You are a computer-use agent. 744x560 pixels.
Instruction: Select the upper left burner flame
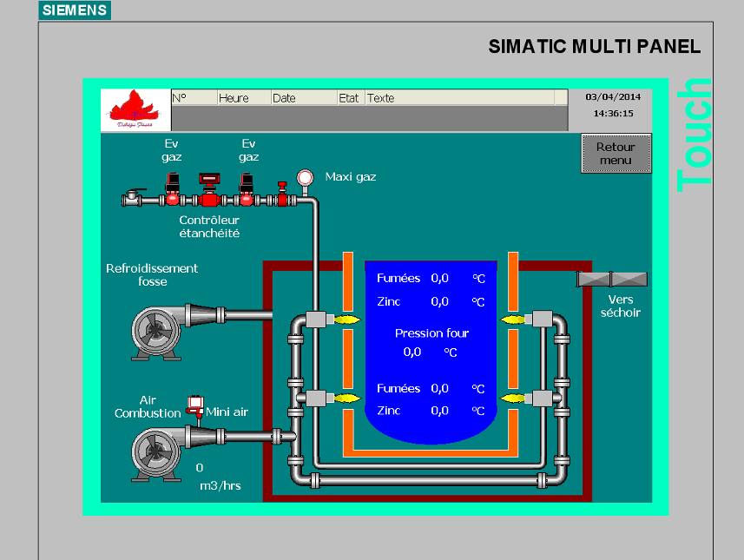tap(347, 320)
